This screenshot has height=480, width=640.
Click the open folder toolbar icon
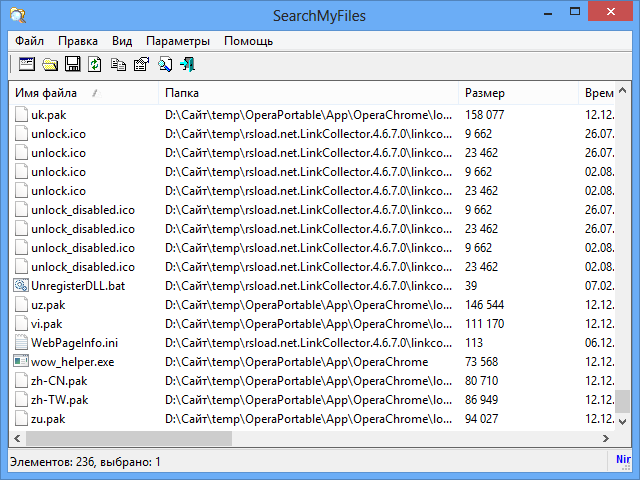(50, 64)
